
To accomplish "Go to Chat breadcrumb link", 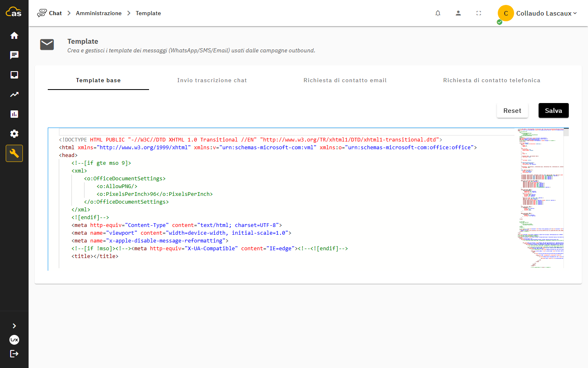I will pyautogui.click(x=56, y=13).
